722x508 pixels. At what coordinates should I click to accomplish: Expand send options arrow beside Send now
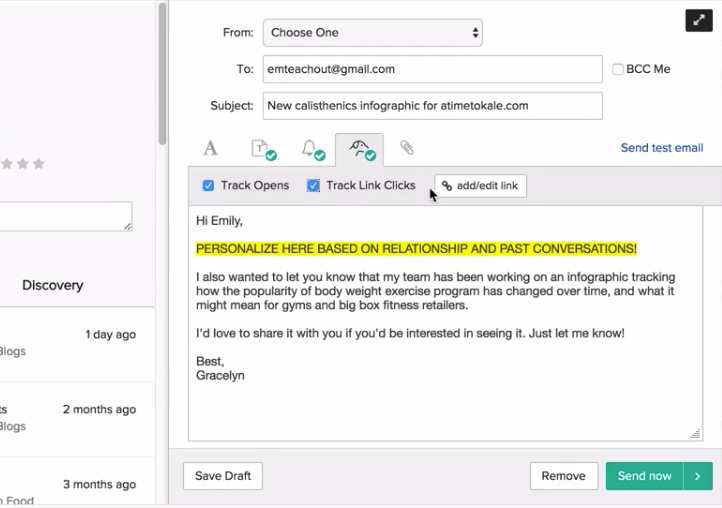[698, 476]
